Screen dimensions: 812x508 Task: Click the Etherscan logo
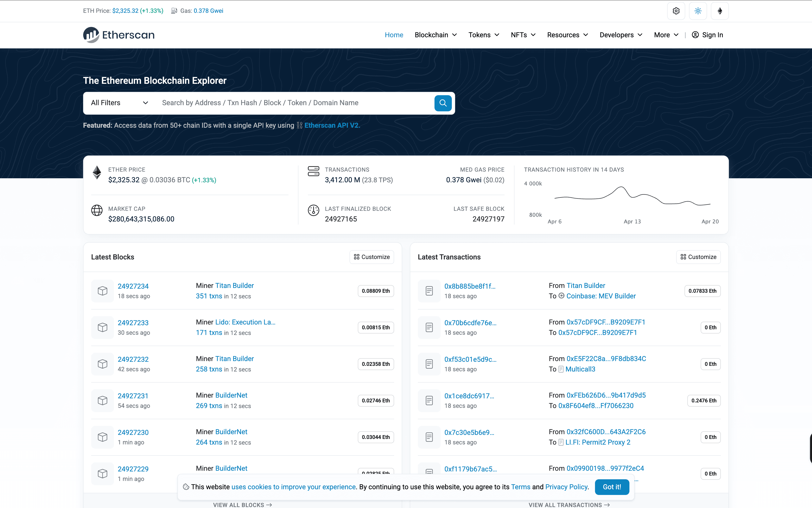(118, 35)
